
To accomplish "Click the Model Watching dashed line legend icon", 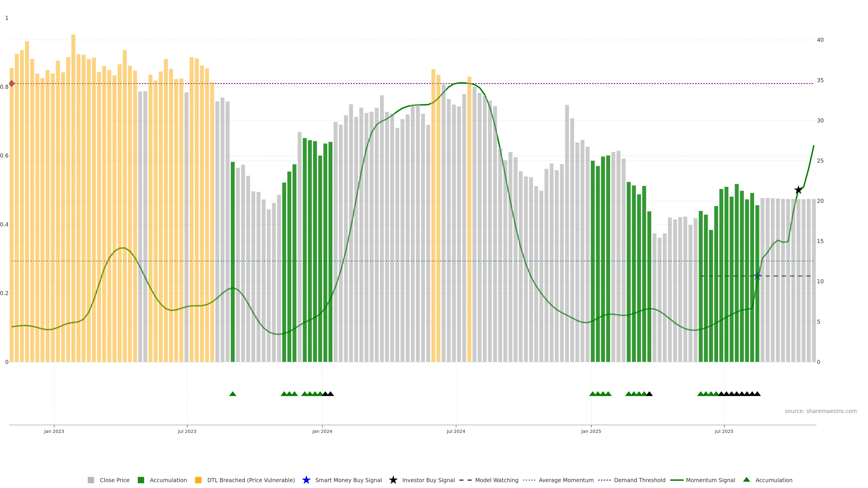I will (465, 480).
